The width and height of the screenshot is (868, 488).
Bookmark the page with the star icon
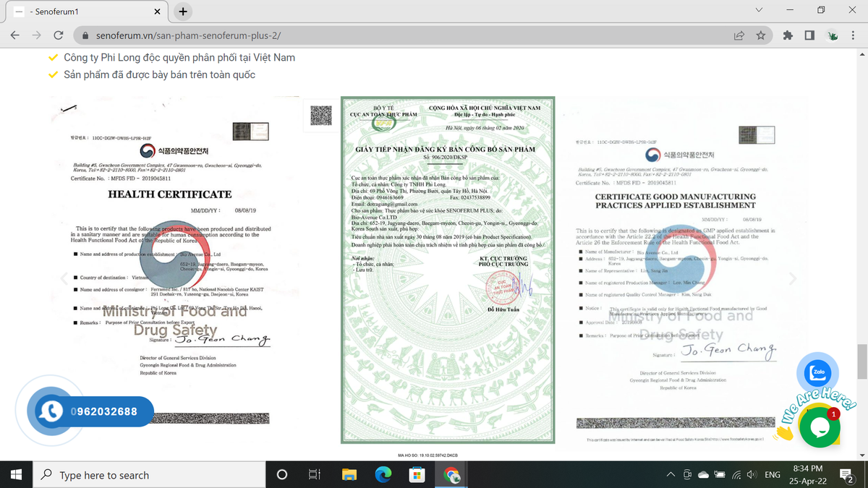pyautogui.click(x=760, y=34)
